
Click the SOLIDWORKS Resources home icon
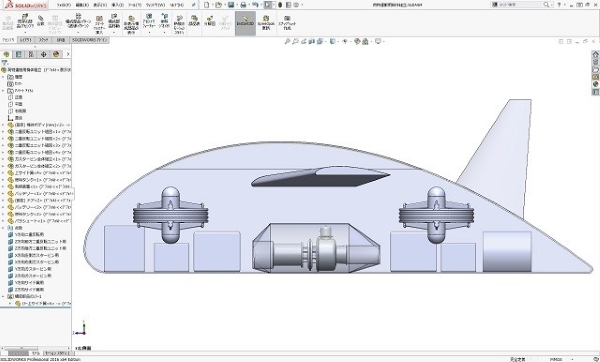(595, 54)
